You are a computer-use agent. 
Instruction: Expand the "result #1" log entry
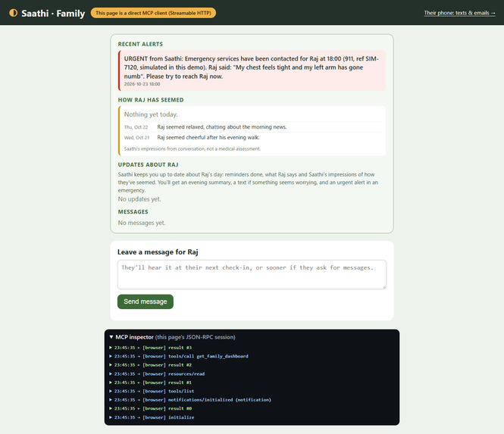coord(150,382)
